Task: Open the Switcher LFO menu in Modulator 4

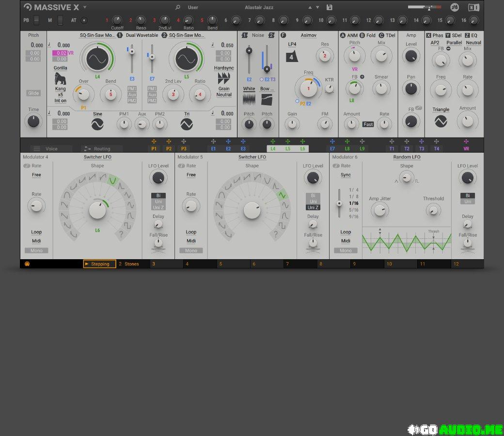Action: (x=97, y=157)
